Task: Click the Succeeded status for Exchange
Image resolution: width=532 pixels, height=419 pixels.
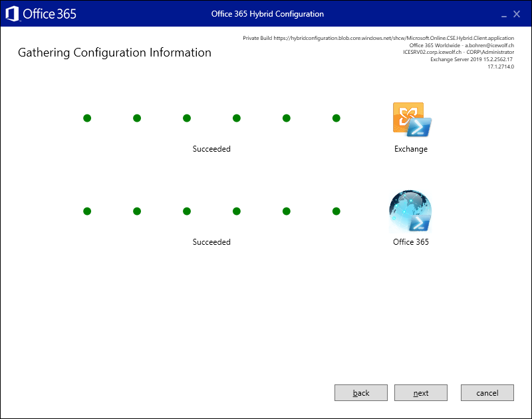Action: click(211, 149)
